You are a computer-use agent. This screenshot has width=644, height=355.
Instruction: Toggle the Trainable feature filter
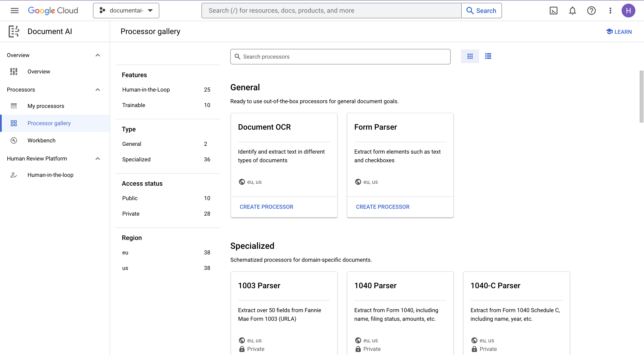(x=134, y=105)
